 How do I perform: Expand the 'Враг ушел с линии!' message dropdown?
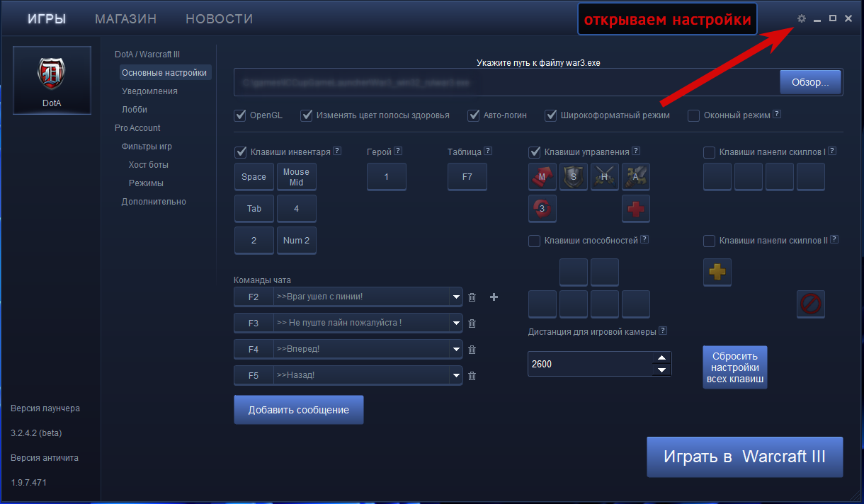tap(455, 297)
